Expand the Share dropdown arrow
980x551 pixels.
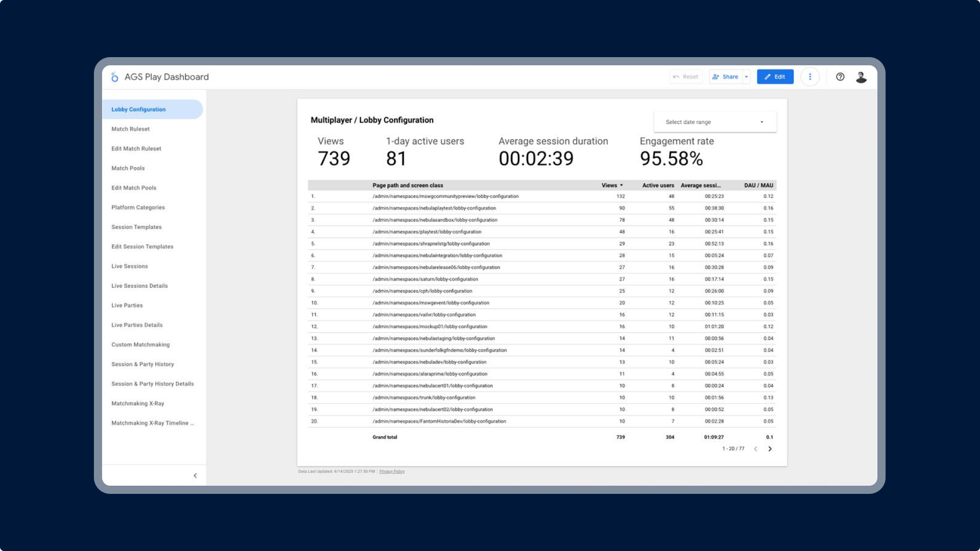click(x=746, y=77)
